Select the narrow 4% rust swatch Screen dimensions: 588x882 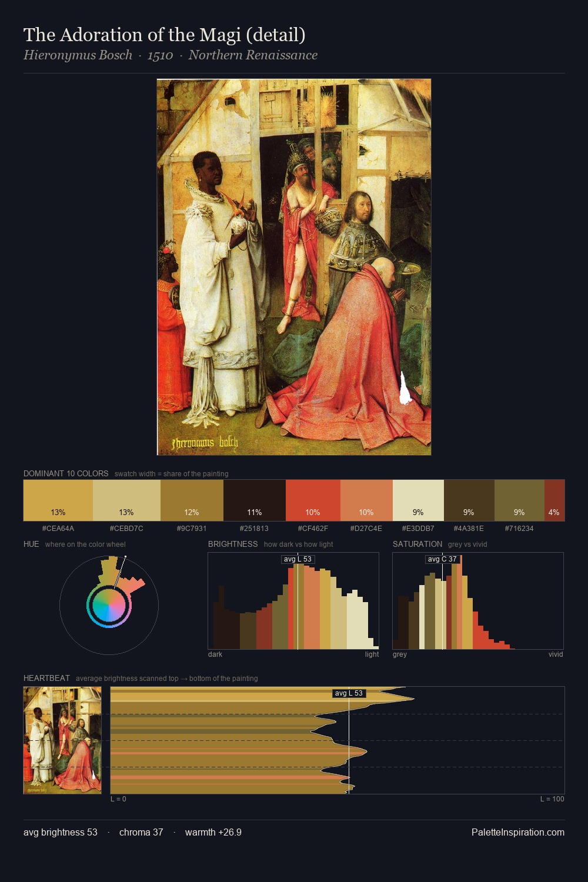554,500
